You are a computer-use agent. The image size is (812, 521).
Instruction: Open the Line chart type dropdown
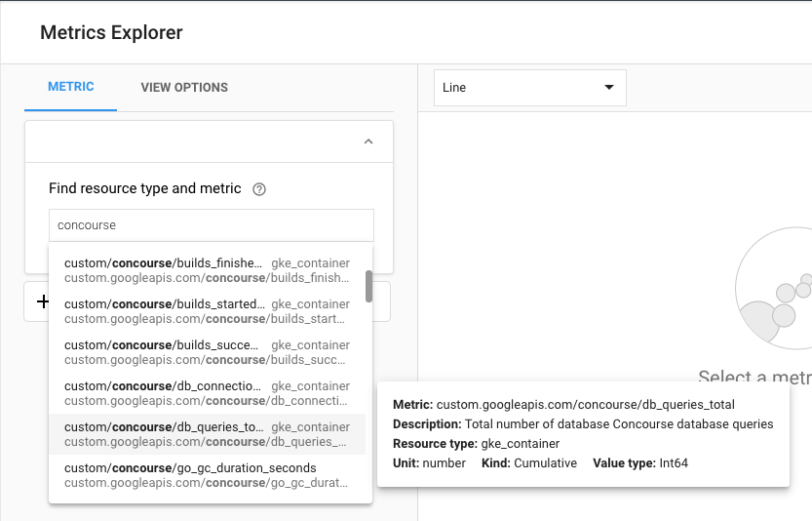529,88
